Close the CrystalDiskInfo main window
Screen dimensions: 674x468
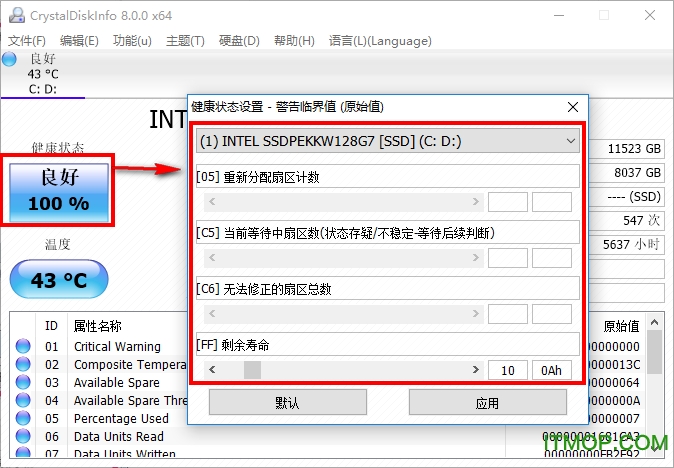point(650,15)
